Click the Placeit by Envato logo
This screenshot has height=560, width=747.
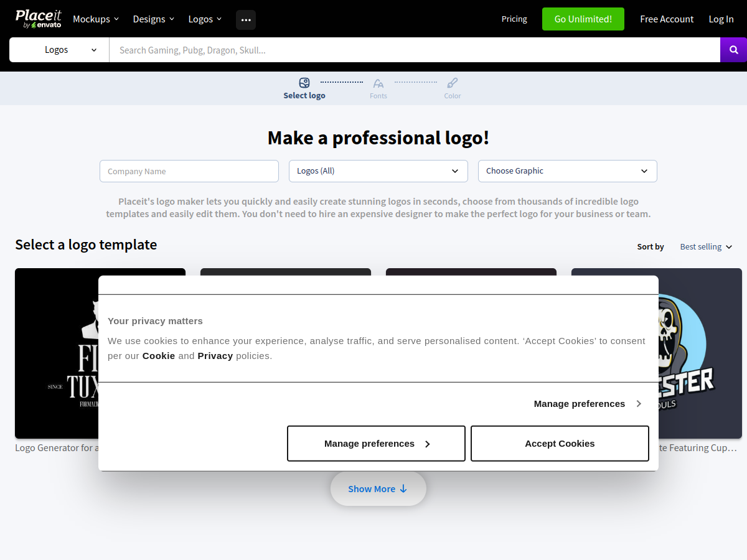point(38,19)
